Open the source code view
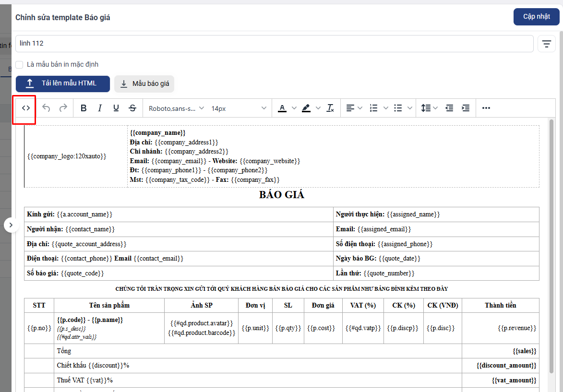Viewport: 563px width, 392px height. pyautogui.click(x=26, y=108)
